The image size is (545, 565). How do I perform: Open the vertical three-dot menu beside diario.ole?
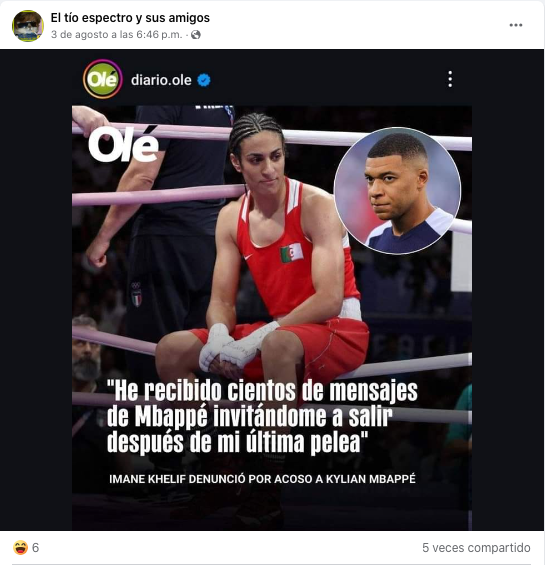tap(450, 79)
